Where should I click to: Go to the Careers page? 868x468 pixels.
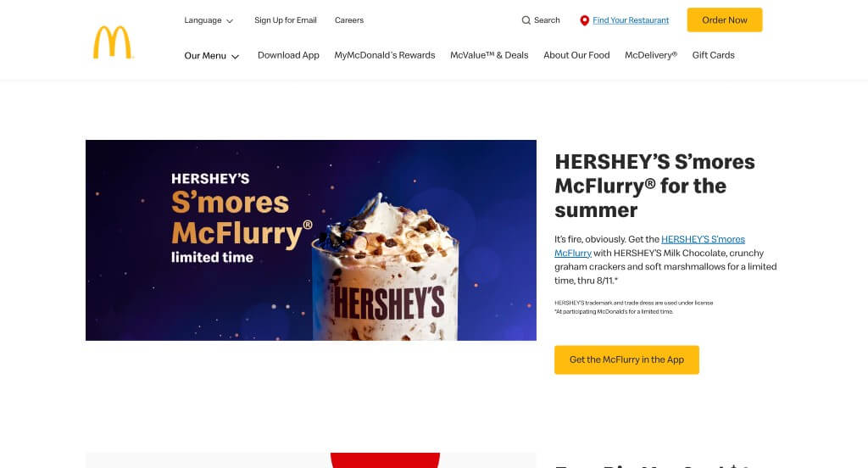point(349,20)
